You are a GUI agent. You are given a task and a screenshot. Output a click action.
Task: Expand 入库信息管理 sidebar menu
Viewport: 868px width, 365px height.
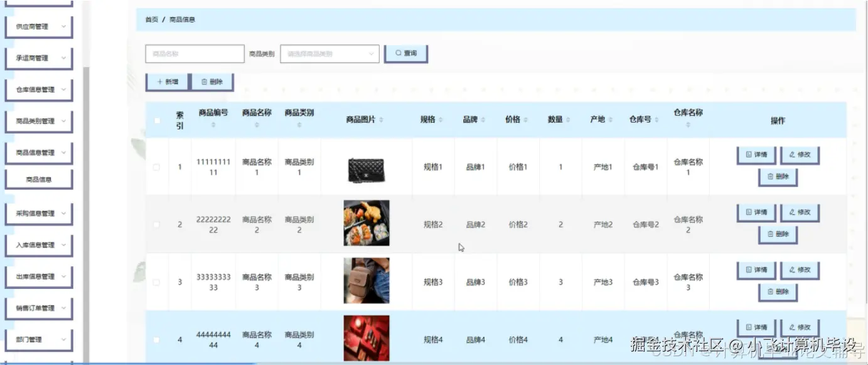click(38, 244)
